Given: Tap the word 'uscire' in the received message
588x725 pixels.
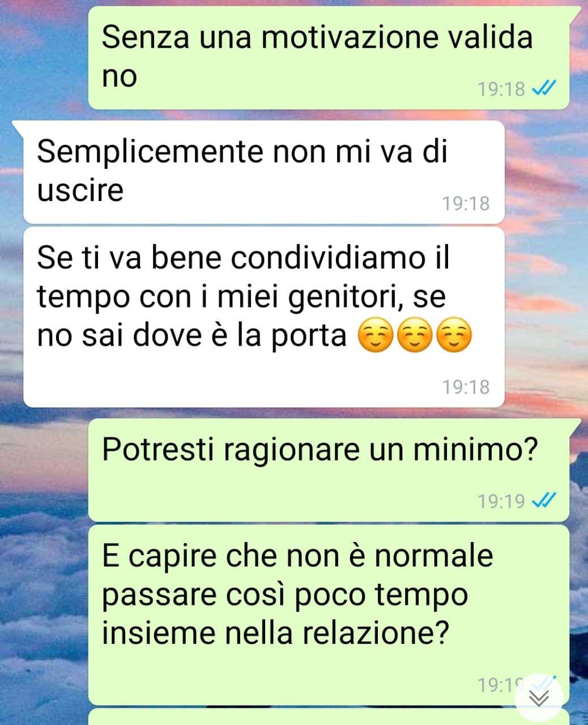Looking at the screenshot, I should 80,190.
